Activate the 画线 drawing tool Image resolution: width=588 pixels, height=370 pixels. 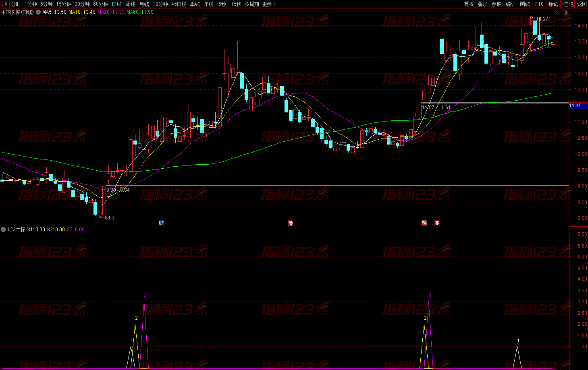(525, 4)
